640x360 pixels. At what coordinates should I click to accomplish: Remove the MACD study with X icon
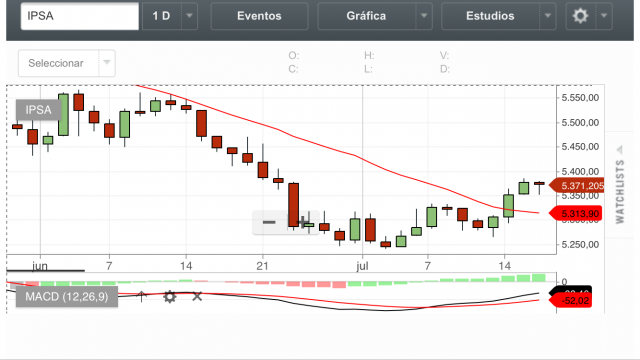(x=197, y=296)
